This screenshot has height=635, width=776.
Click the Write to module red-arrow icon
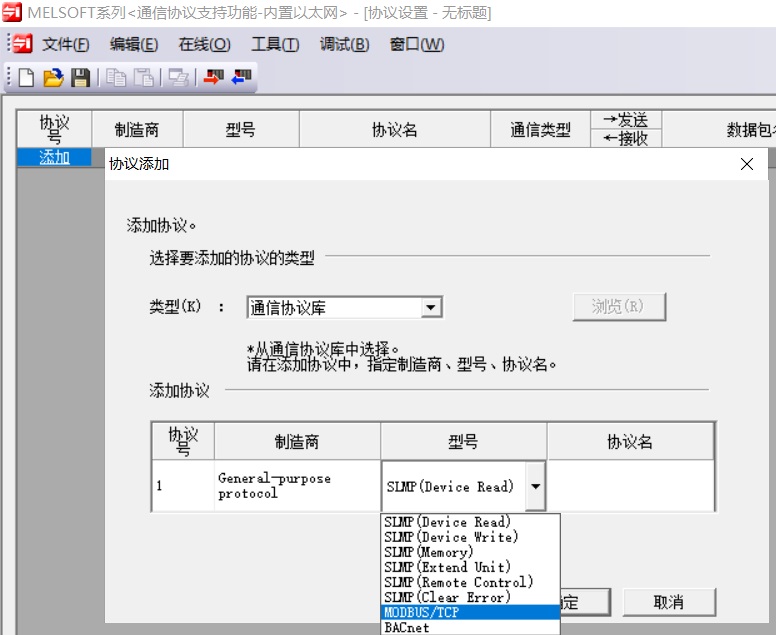pyautogui.click(x=213, y=77)
